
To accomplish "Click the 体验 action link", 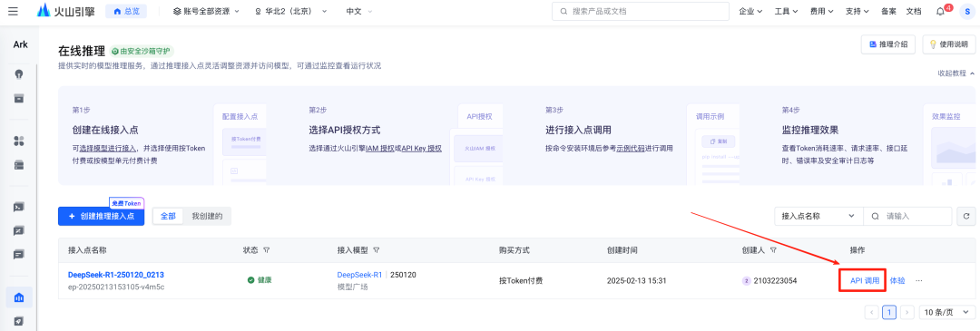I will tap(897, 281).
